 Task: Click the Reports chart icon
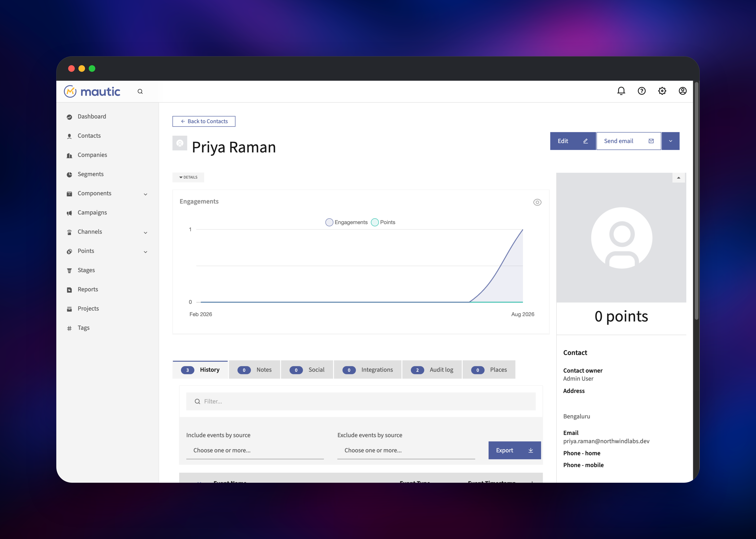coord(69,290)
